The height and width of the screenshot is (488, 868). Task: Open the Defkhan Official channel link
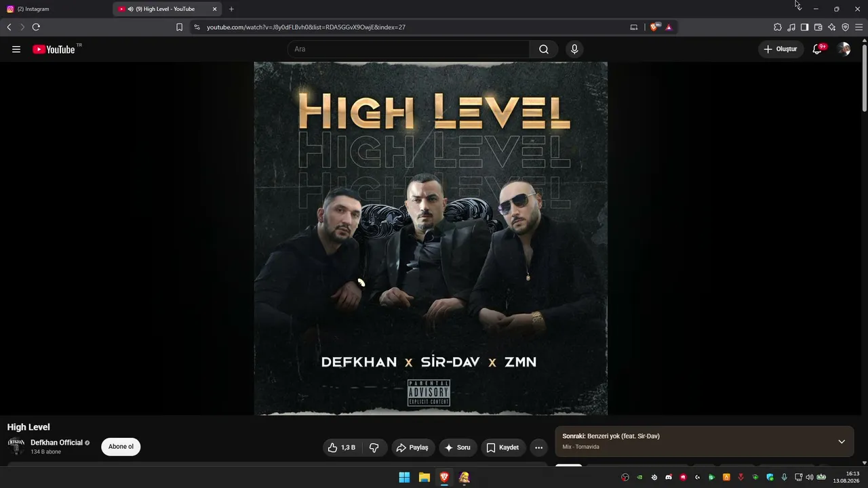pos(56,443)
